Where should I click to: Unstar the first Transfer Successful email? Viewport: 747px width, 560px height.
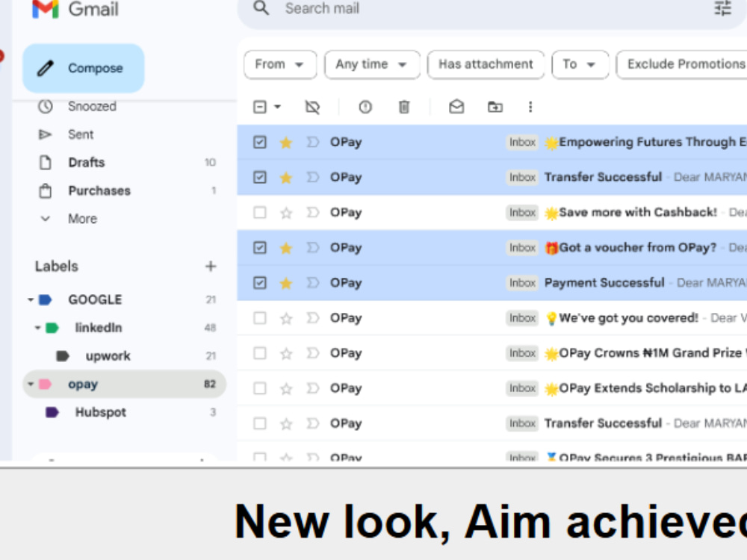[x=286, y=178]
